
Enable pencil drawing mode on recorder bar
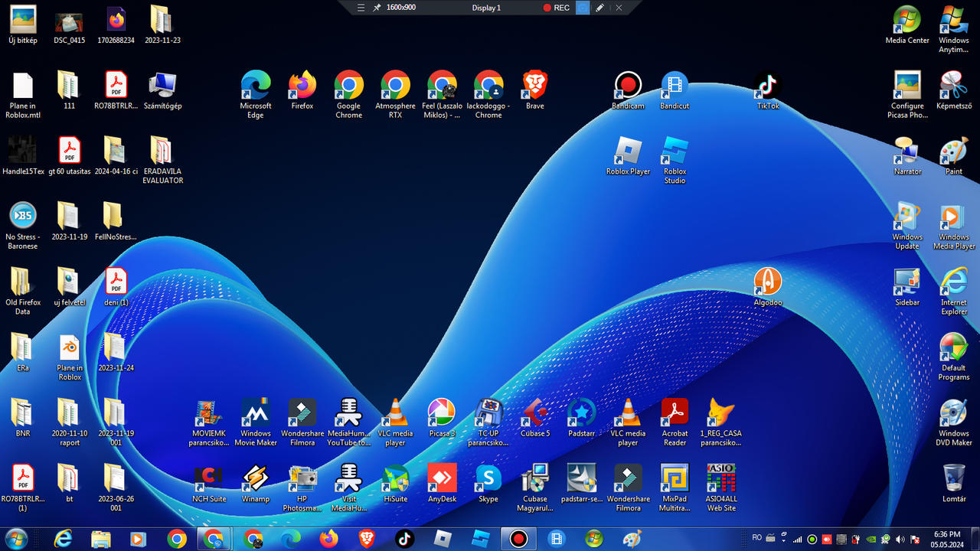pos(599,8)
